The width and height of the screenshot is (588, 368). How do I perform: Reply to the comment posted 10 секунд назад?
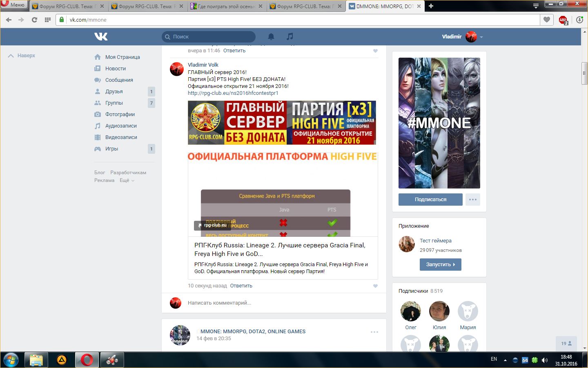coord(241,286)
